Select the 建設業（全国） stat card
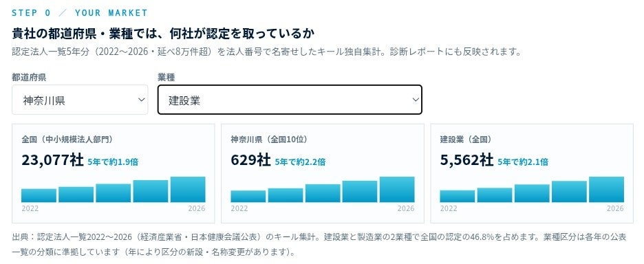Image resolution: width=644 pixels, height=264 pixels. pyautogui.click(x=532, y=173)
